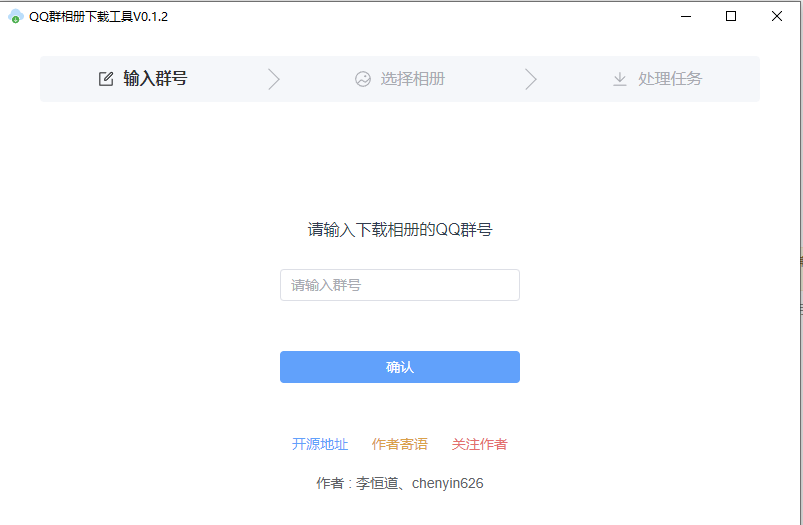This screenshot has height=525, width=803.
Task: Click the 请输入下载相册的QQ群号 heading text
Action: pyautogui.click(x=400, y=230)
